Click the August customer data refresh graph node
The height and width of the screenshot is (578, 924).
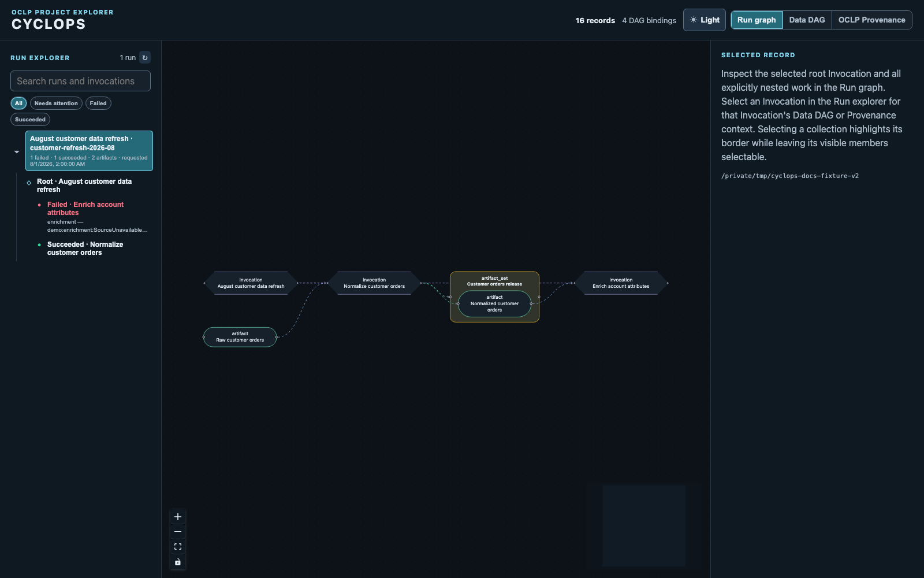[x=251, y=283]
